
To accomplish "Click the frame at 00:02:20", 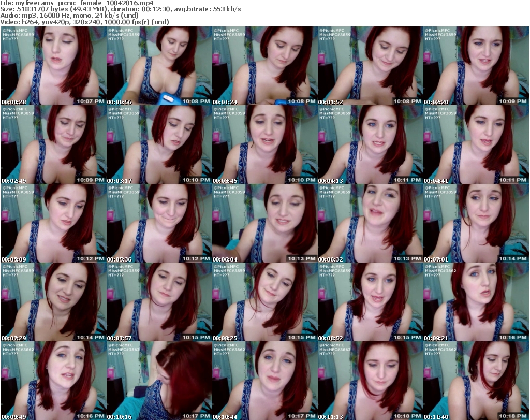I will click(476, 66).
